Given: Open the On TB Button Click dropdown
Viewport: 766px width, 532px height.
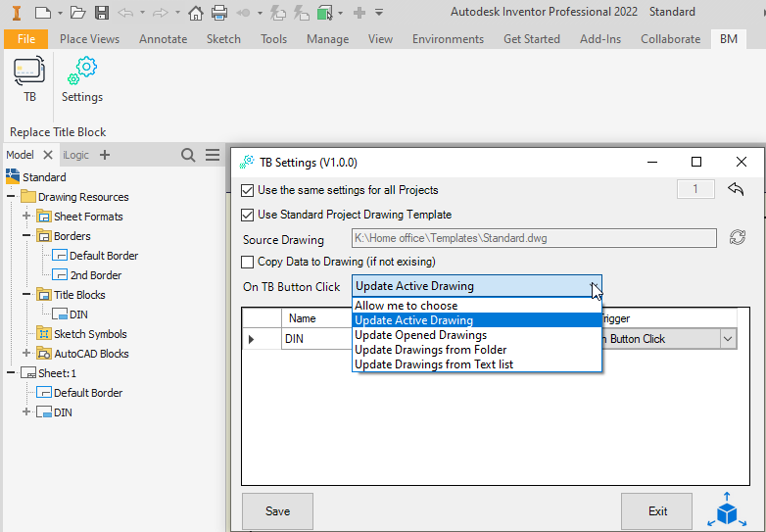Looking at the screenshot, I should point(477,286).
